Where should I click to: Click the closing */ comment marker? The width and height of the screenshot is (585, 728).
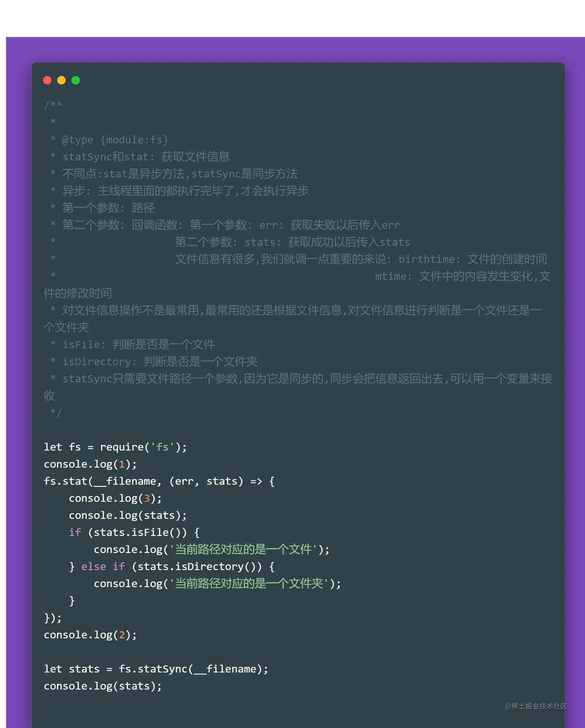click(x=56, y=413)
